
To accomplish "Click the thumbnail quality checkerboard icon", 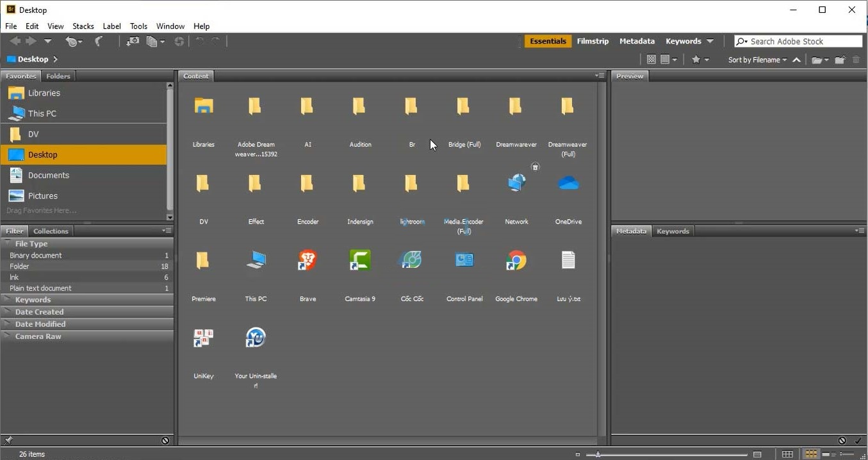I will point(651,60).
